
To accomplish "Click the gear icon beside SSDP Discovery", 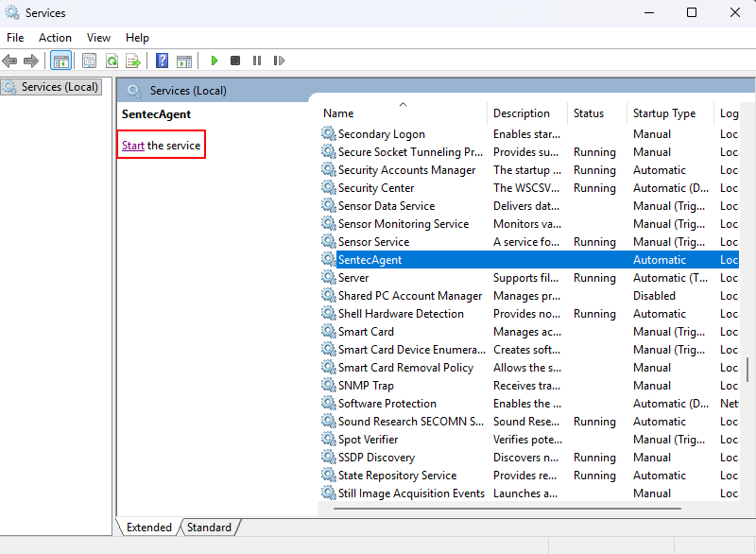I will 329,457.
